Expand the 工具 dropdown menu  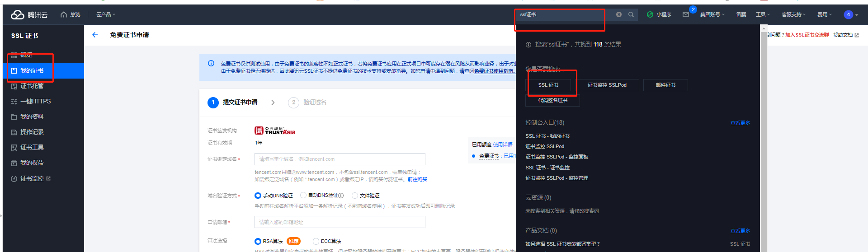coord(763,14)
